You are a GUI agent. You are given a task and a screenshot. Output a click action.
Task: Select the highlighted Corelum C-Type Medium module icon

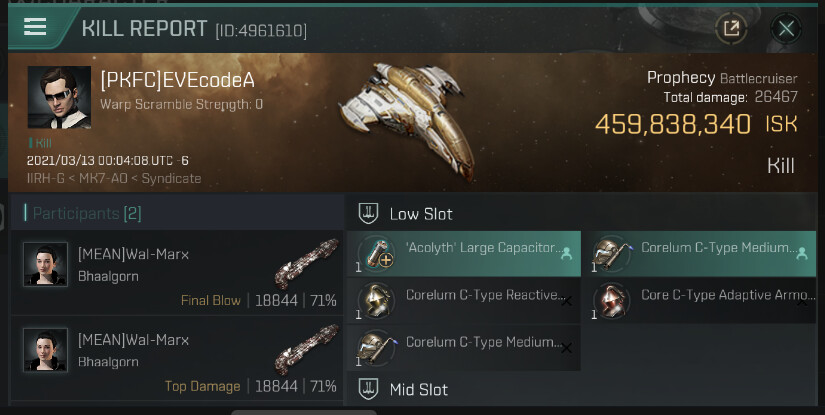point(611,254)
